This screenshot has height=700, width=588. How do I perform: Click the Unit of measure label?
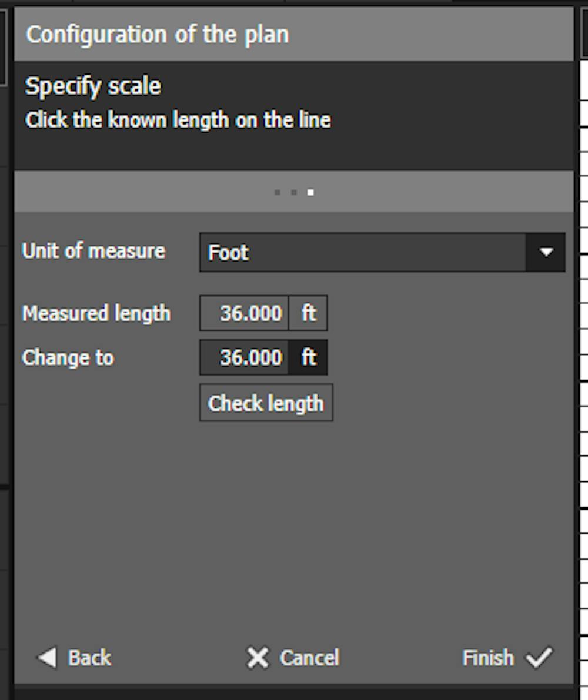click(x=93, y=251)
